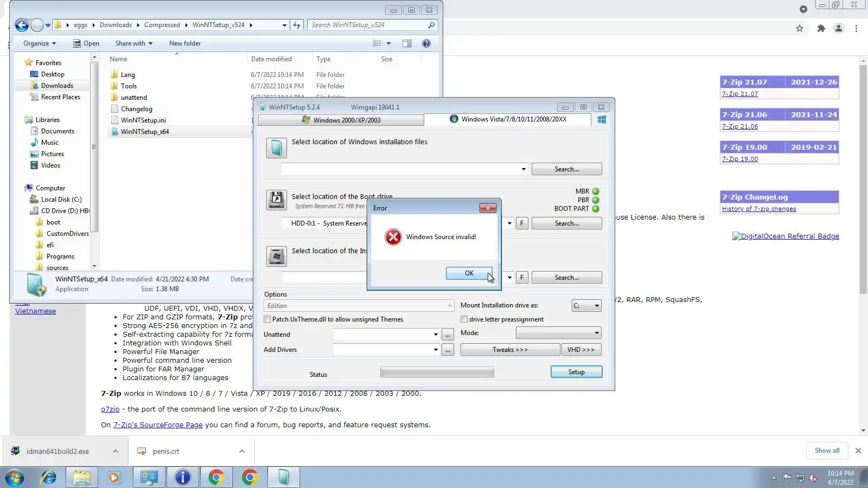Select the Tools folder
Image resolution: width=868 pixels, height=488 pixels.
[x=129, y=86]
